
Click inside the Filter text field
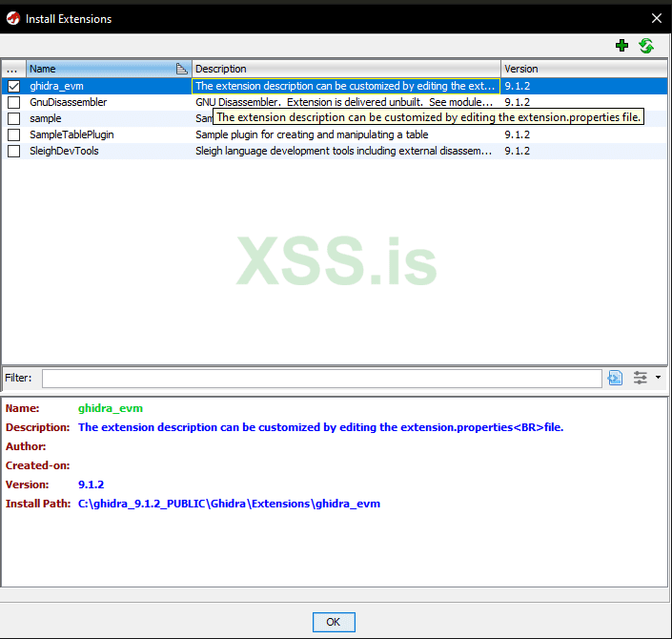pyautogui.click(x=322, y=379)
